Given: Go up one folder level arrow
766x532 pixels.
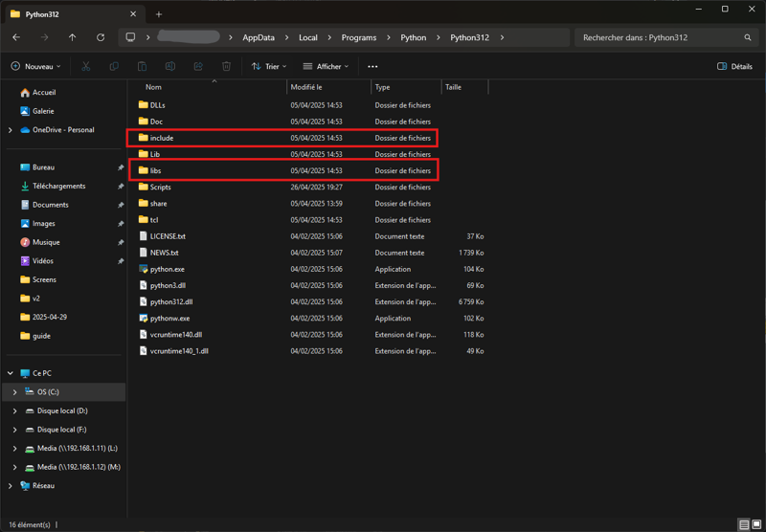Looking at the screenshot, I should (73, 37).
